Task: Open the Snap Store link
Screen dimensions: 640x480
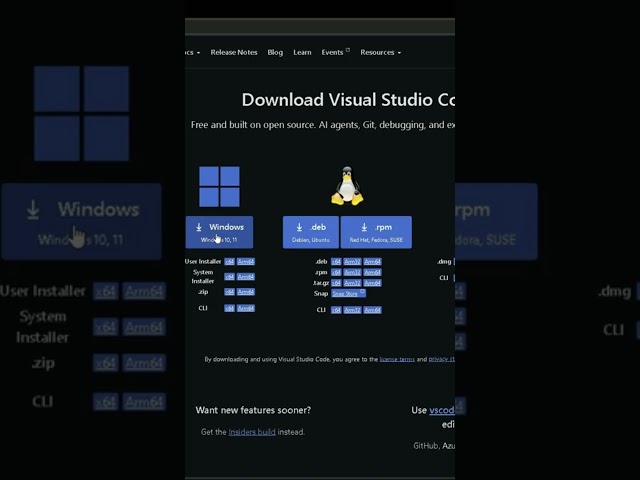Action: tap(348, 293)
